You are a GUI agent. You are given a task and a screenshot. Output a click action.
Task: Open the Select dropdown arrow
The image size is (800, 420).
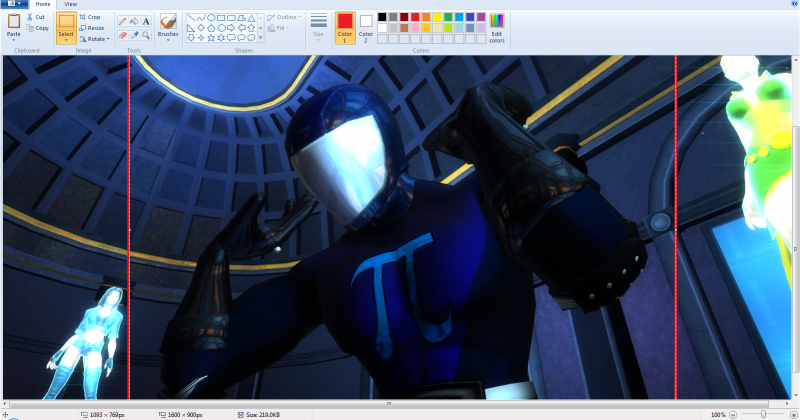coord(66,40)
